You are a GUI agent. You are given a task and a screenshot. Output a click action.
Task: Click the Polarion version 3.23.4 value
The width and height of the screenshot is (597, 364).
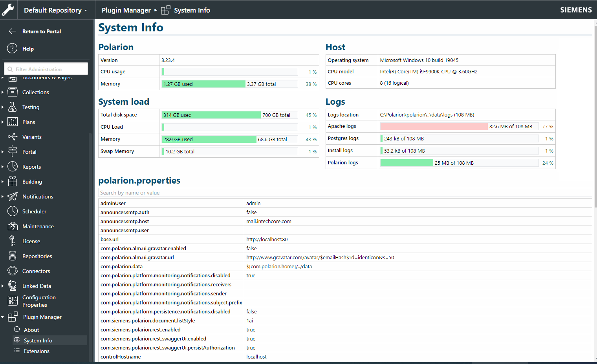(168, 60)
